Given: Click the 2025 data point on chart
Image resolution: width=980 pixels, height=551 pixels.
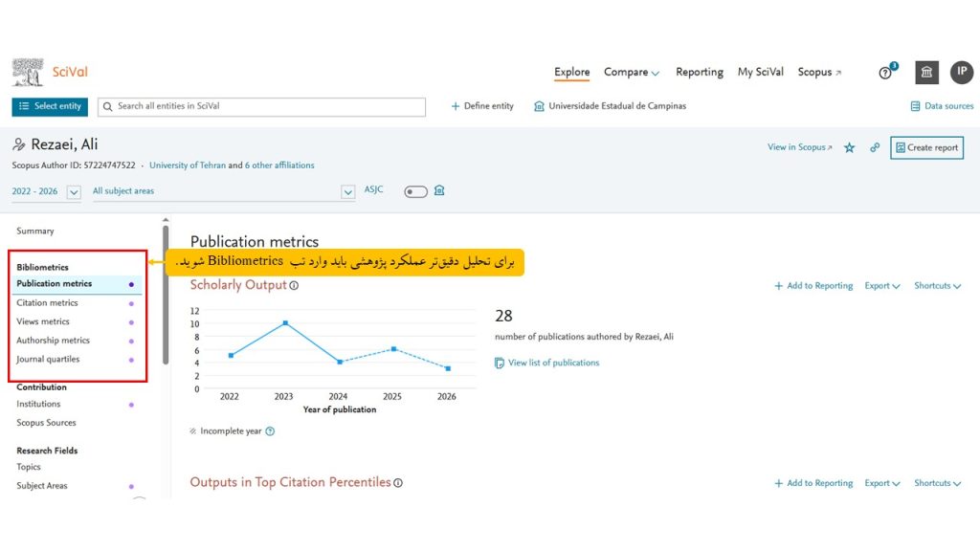Looking at the screenshot, I should tap(393, 349).
